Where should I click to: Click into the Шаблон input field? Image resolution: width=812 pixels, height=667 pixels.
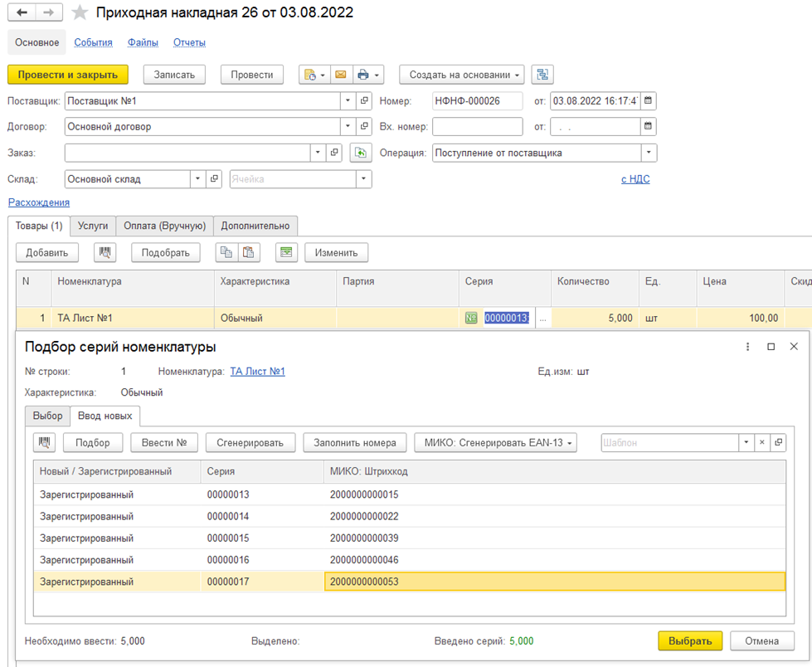tap(669, 443)
